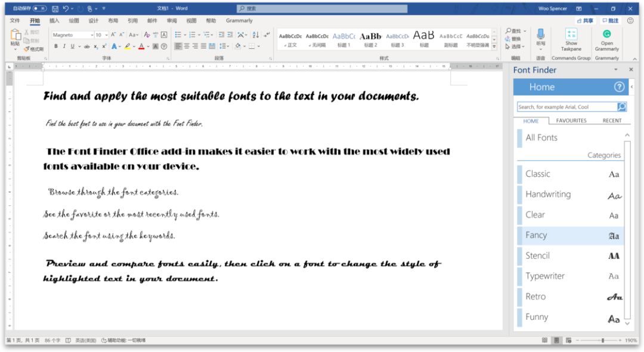
Task: Select Justify alignment button
Action: [x=203, y=47]
